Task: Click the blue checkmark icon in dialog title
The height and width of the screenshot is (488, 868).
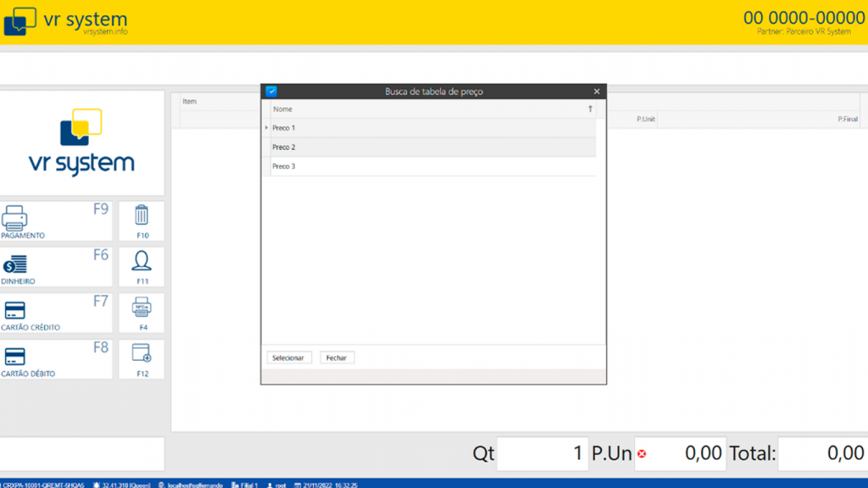Action: [271, 91]
